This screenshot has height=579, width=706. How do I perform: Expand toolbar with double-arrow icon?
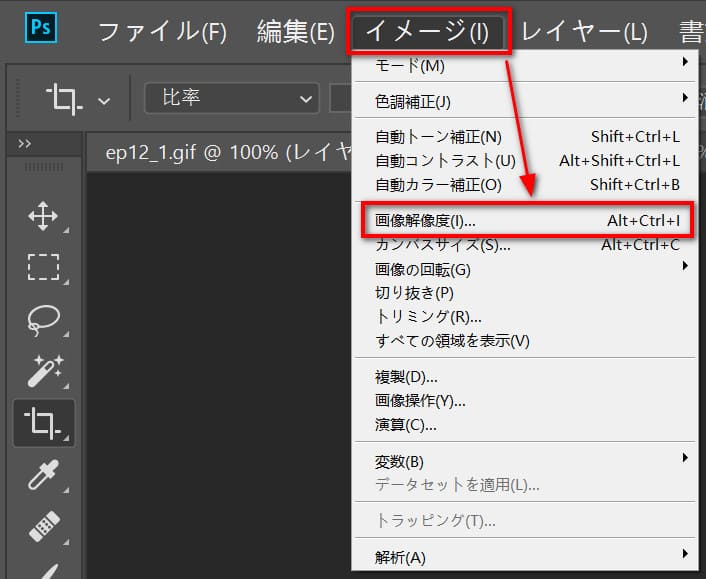(x=24, y=144)
